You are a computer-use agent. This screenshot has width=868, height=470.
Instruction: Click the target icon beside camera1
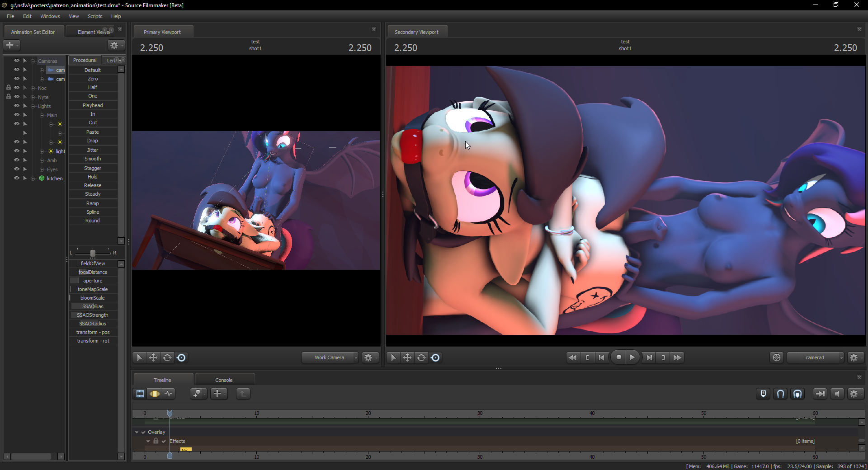[777, 357]
